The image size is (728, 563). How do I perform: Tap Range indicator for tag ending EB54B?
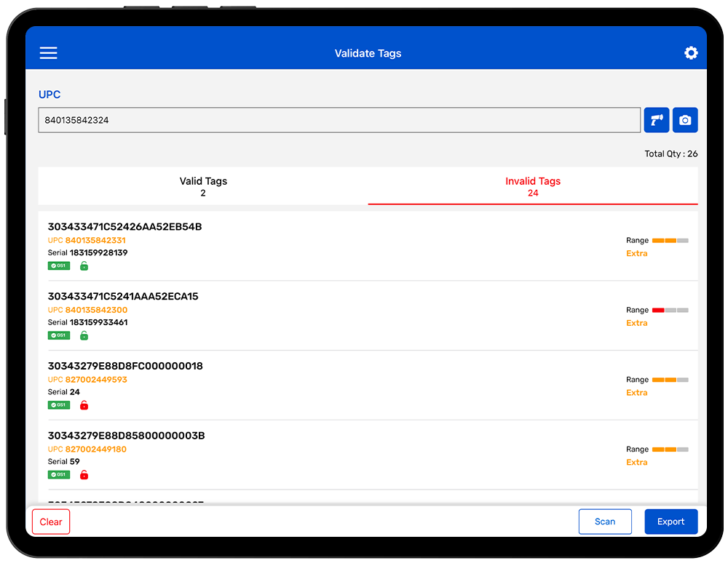coord(670,240)
